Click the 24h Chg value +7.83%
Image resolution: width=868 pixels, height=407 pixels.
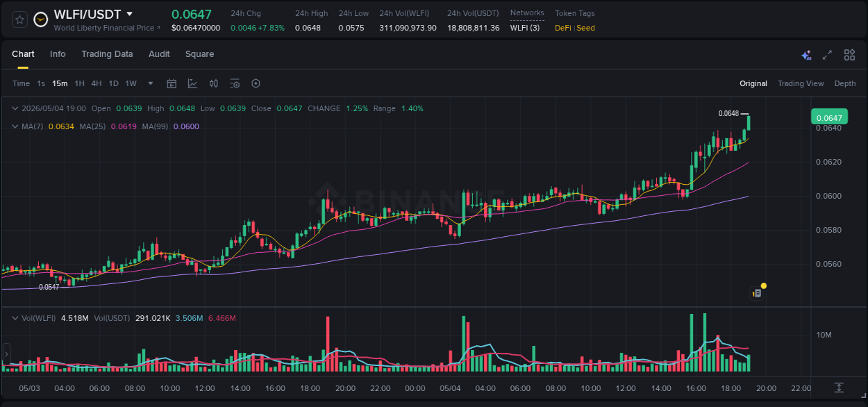pyautogui.click(x=272, y=28)
